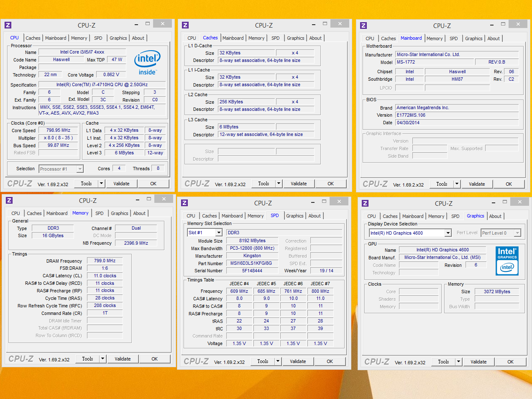Switch to CPU tab in the Graphics window
532x399 pixels.
pos(371,216)
